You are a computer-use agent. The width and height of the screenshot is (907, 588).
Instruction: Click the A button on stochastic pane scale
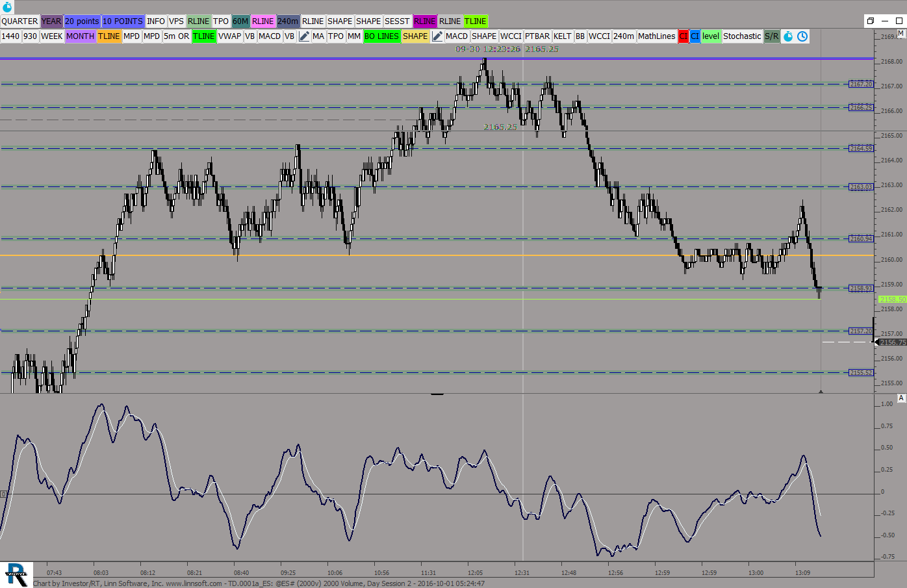tap(901, 398)
